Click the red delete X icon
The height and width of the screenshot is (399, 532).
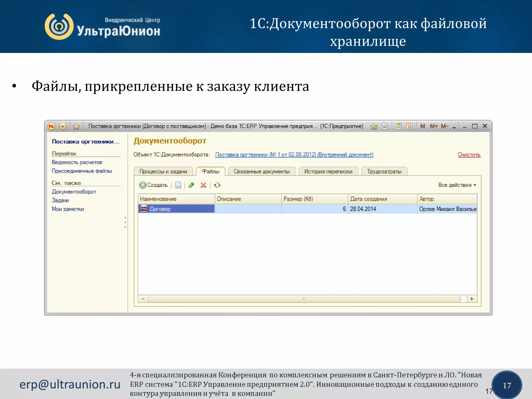click(203, 185)
